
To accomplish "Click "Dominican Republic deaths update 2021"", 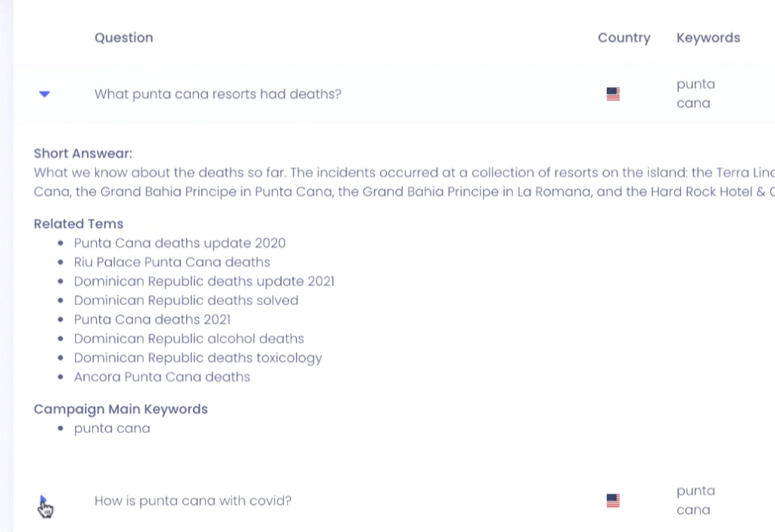I will pos(204,281).
